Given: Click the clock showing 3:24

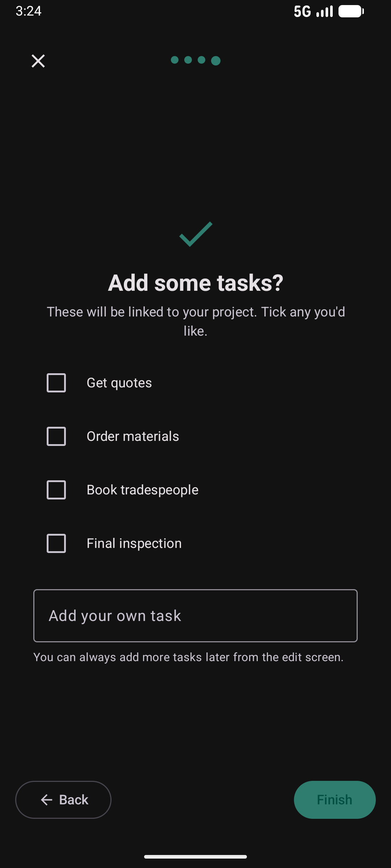Looking at the screenshot, I should (x=28, y=11).
